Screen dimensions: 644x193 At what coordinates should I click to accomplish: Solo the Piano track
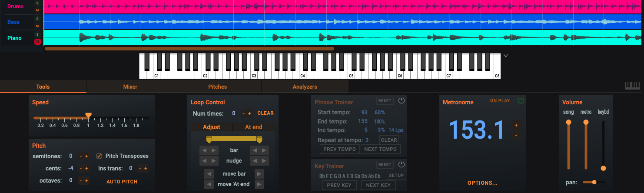coord(37,34)
